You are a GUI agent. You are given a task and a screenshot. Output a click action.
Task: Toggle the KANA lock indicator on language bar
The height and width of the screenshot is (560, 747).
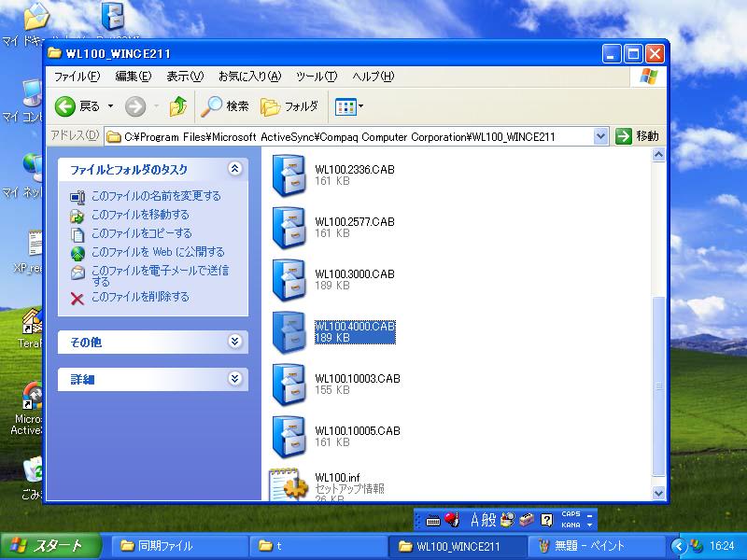(571, 525)
